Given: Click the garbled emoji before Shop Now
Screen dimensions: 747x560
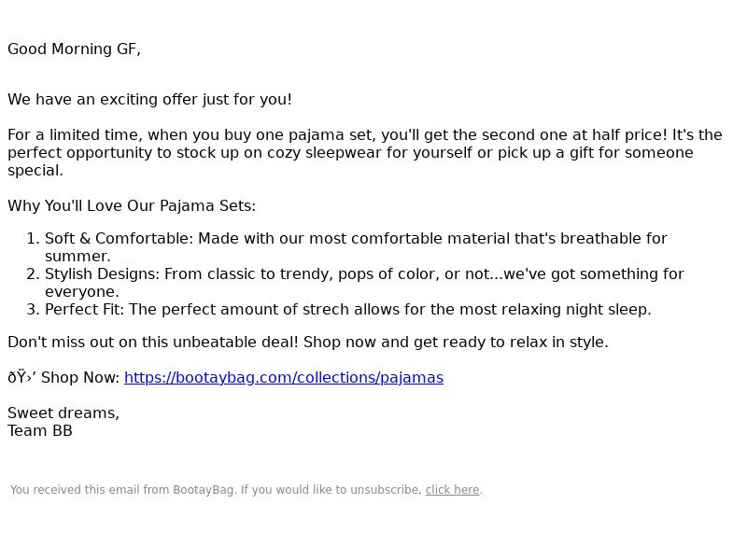Looking at the screenshot, I should 21,378.
